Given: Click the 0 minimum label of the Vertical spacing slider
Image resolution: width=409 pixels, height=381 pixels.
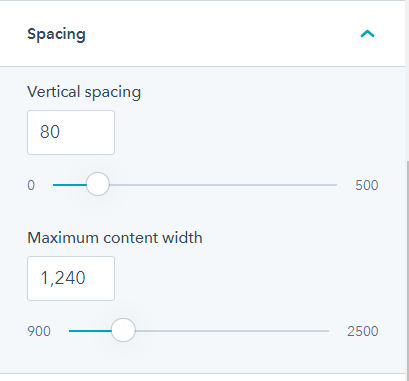Looking at the screenshot, I should click(31, 185).
